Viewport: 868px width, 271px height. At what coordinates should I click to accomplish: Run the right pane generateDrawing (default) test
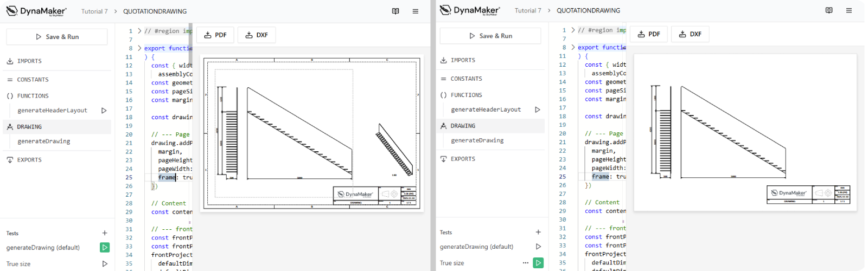[x=538, y=247]
